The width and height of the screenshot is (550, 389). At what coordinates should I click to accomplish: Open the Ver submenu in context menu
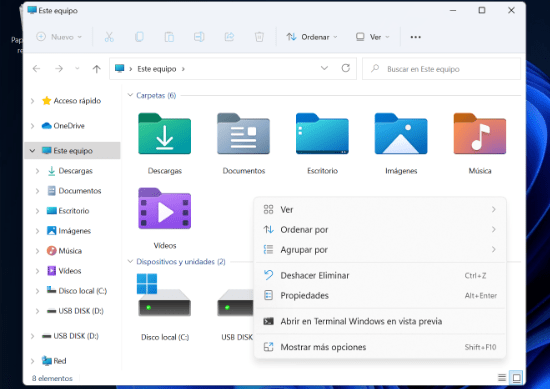(380, 209)
